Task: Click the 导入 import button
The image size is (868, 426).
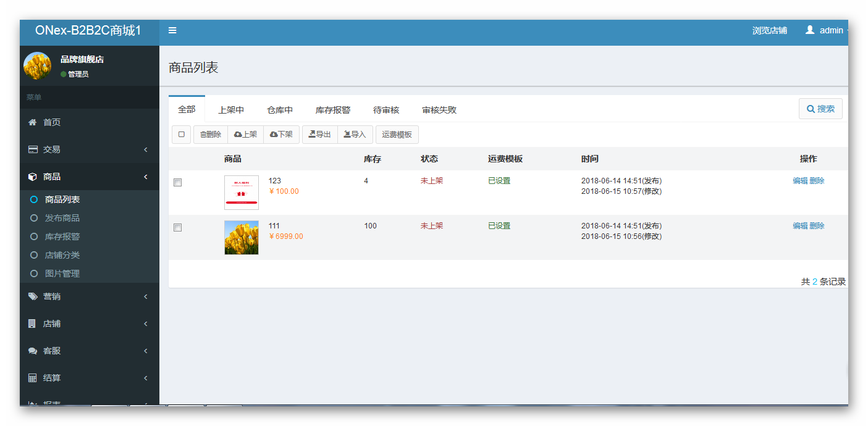Action: (x=355, y=135)
